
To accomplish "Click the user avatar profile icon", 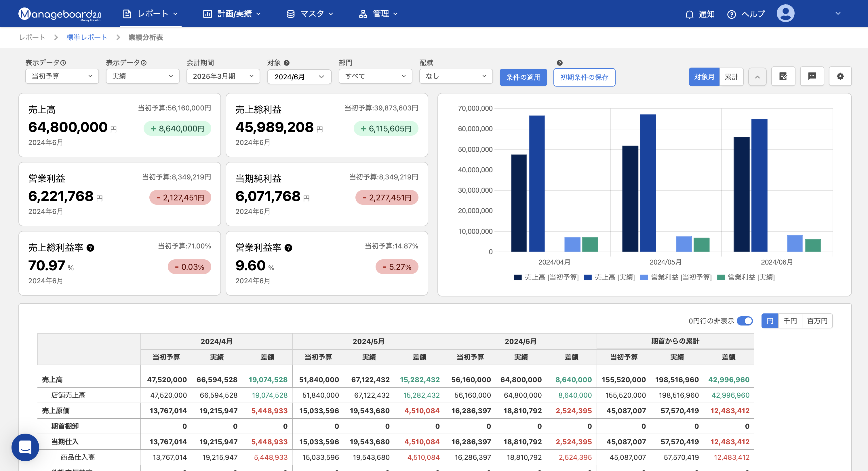I will click(785, 14).
